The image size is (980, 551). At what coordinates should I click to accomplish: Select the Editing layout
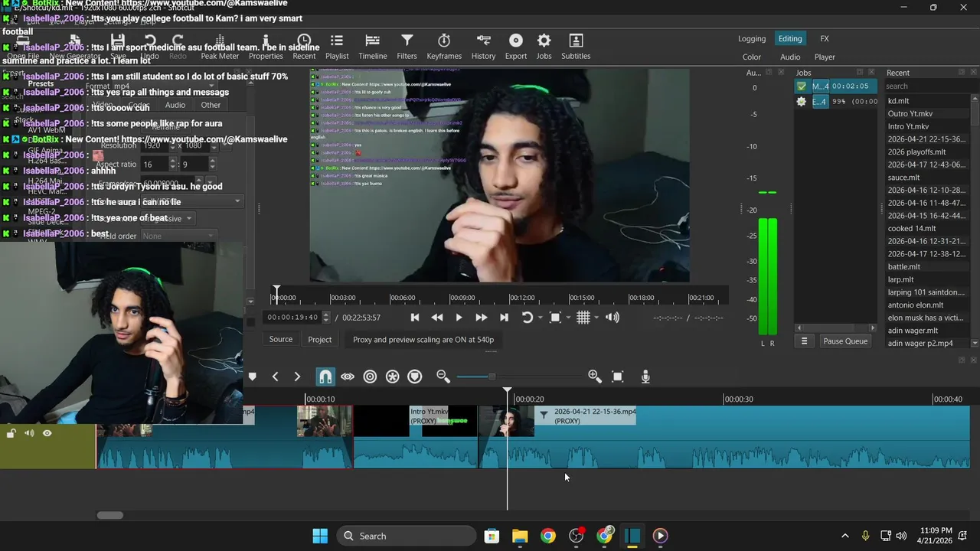[790, 39]
